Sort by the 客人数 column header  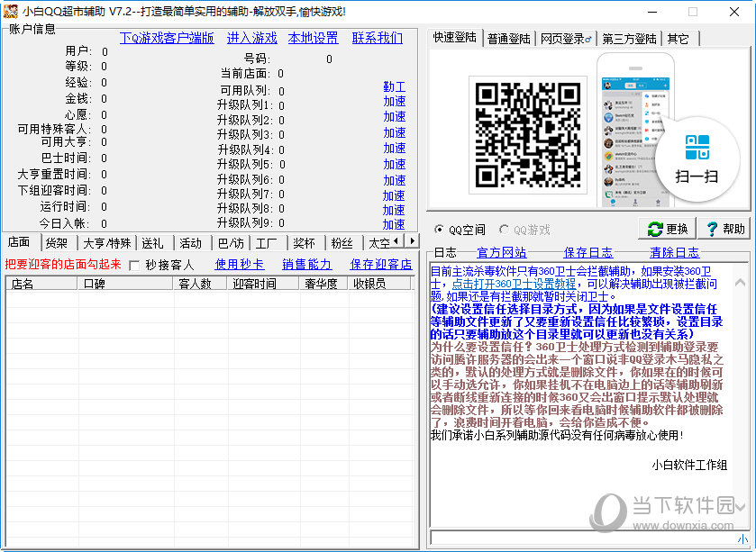(200, 284)
